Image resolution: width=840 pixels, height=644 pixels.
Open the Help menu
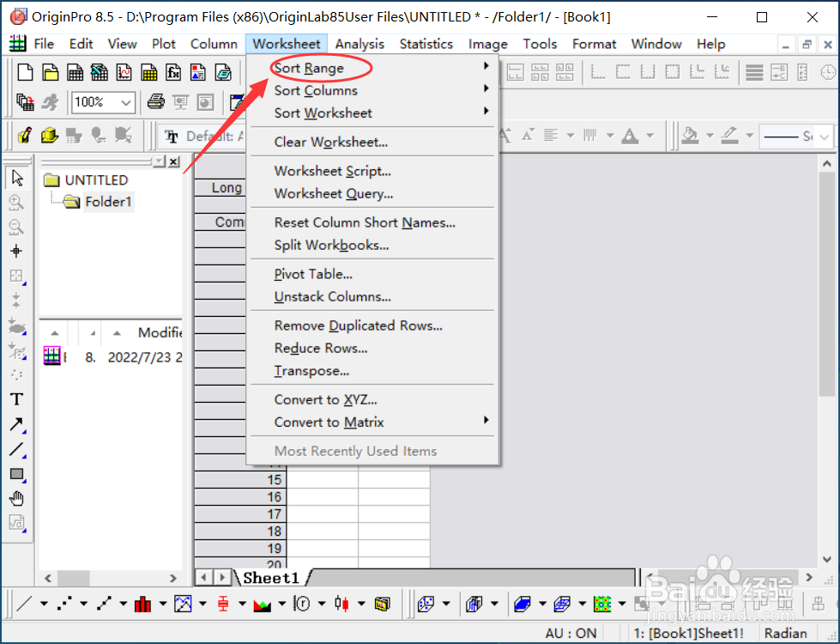coord(711,44)
